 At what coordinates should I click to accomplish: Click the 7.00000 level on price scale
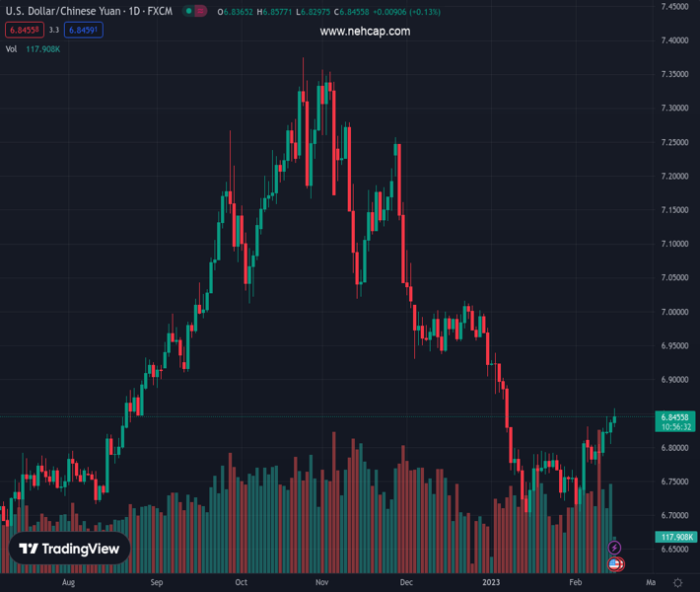click(x=674, y=312)
